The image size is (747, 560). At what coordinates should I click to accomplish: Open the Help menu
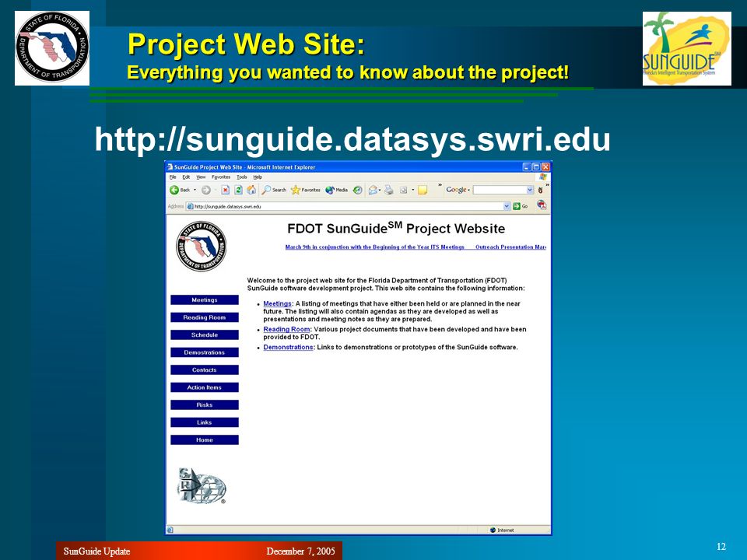point(258,177)
